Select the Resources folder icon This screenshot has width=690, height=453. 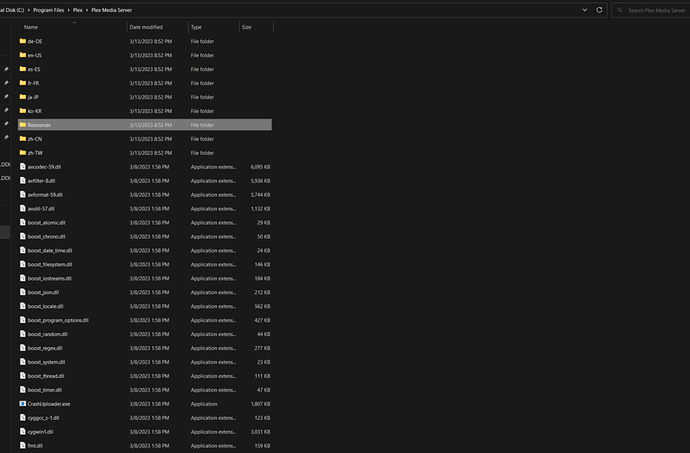tap(22, 125)
